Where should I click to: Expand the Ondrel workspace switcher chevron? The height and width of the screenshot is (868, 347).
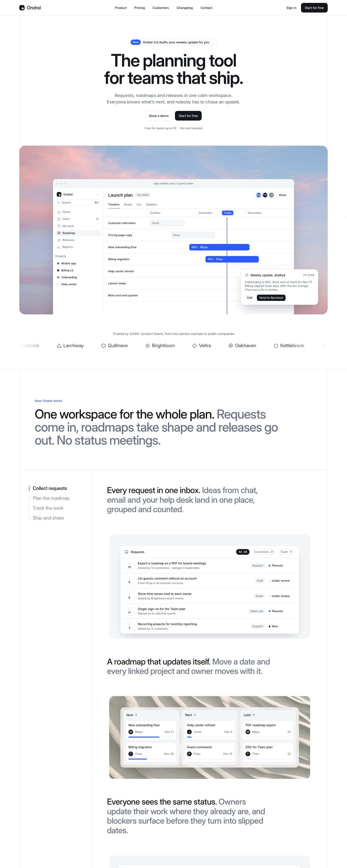click(x=98, y=194)
